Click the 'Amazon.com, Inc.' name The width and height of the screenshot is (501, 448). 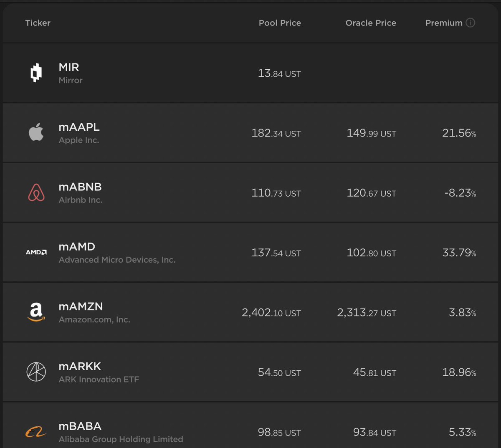(x=94, y=320)
